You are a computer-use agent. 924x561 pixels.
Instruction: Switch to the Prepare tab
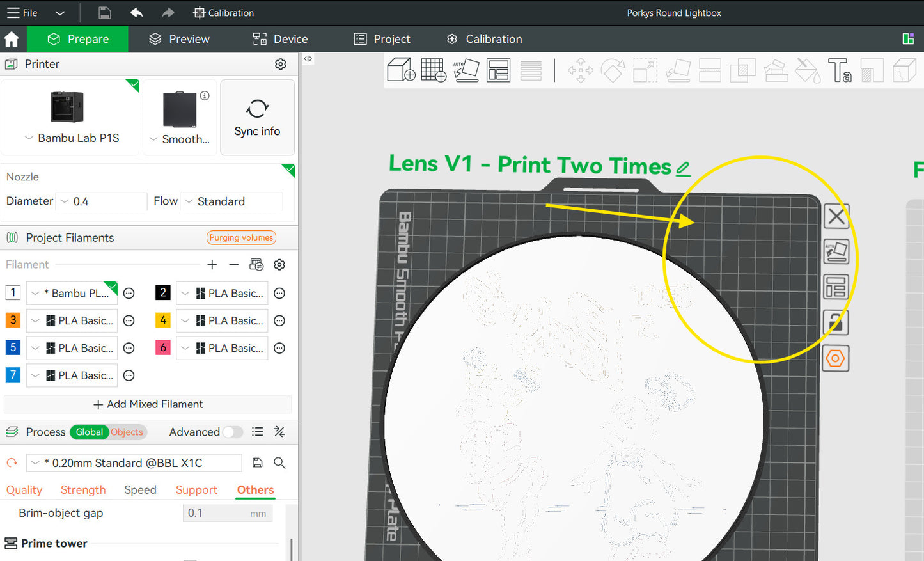[78, 39]
